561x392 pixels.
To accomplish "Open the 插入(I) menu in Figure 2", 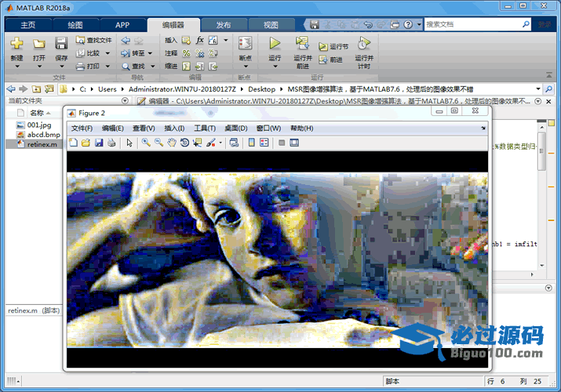I will coord(174,129).
